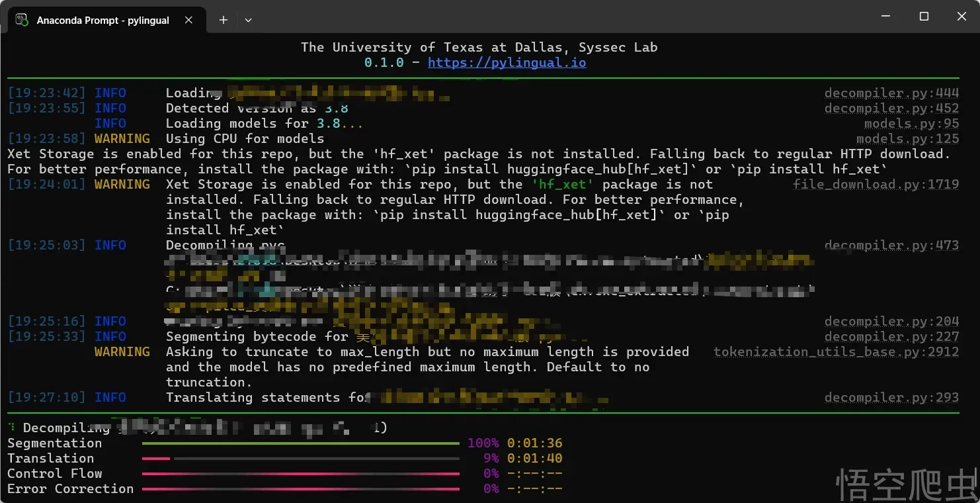Open the tokenization_utils_base.py:2912 reference
Image resolution: width=980 pixels, height=503 pixels.
pyautogui.click(x=836, y=352)
